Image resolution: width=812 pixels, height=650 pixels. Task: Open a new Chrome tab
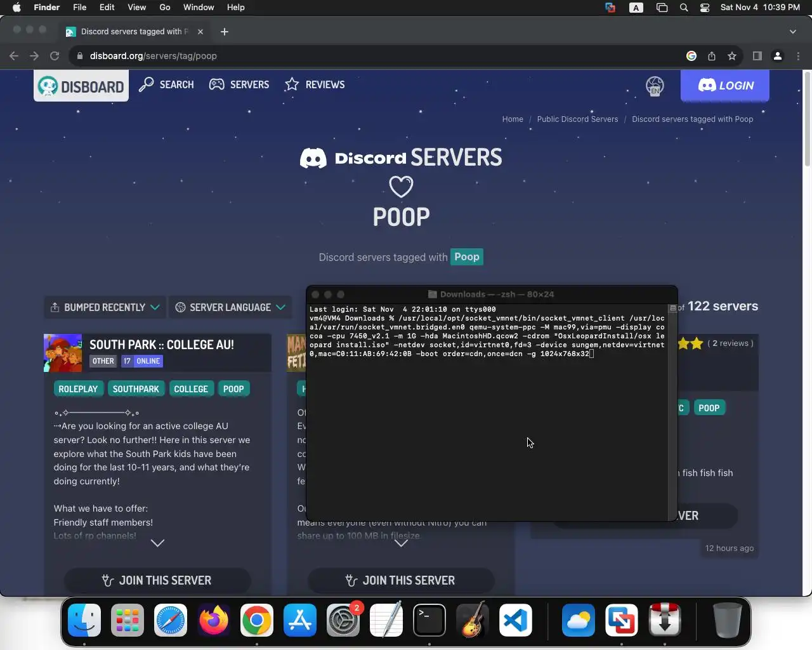click(x=224, y=31)
